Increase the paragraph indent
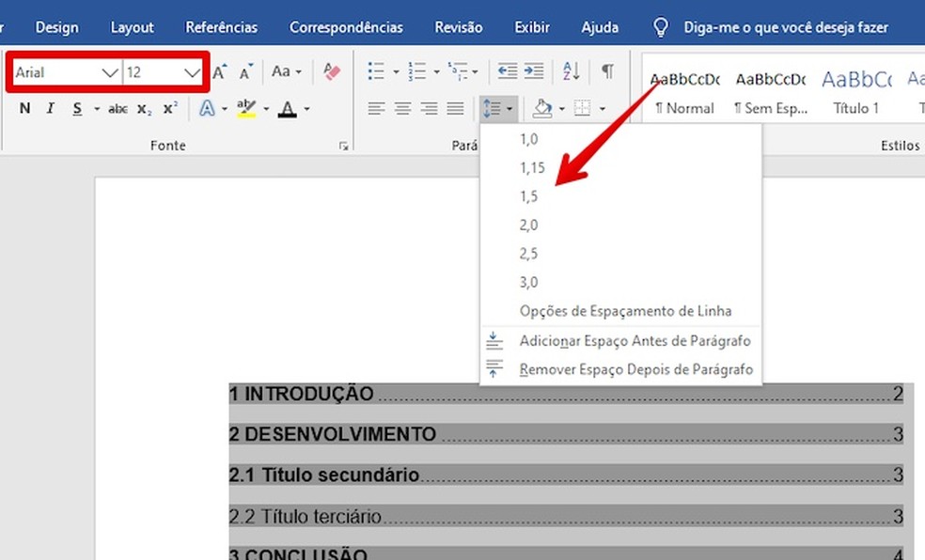Viewport: 925px width, 560px height. tap(533, 70)
